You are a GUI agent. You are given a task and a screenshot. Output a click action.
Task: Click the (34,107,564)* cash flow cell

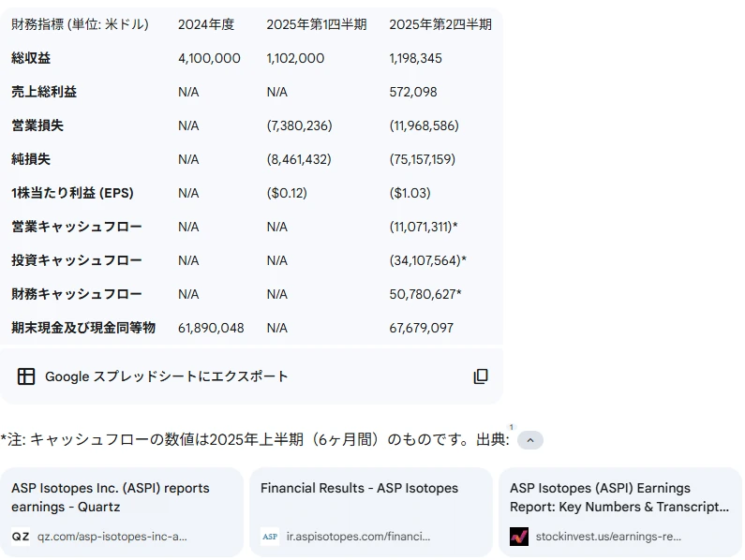[x=428, y=260]
